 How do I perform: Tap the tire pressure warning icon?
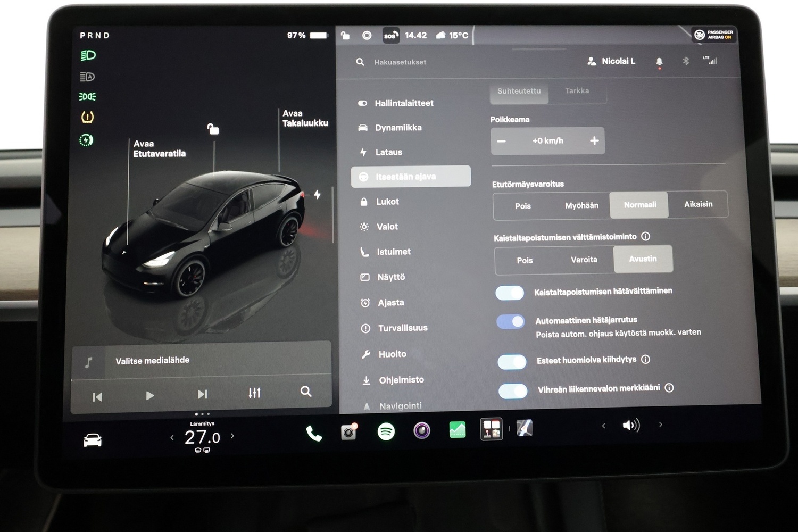click(x=87, y=117)
